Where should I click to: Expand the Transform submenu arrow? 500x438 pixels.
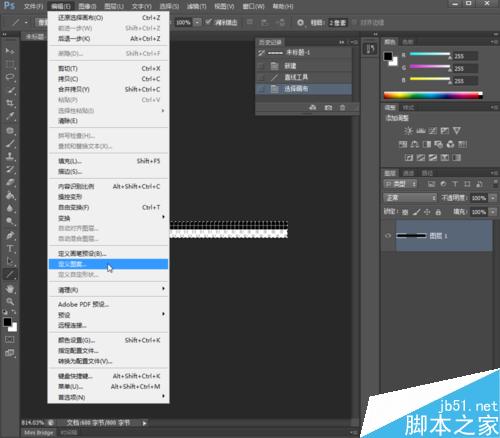[x=163, y=217]
